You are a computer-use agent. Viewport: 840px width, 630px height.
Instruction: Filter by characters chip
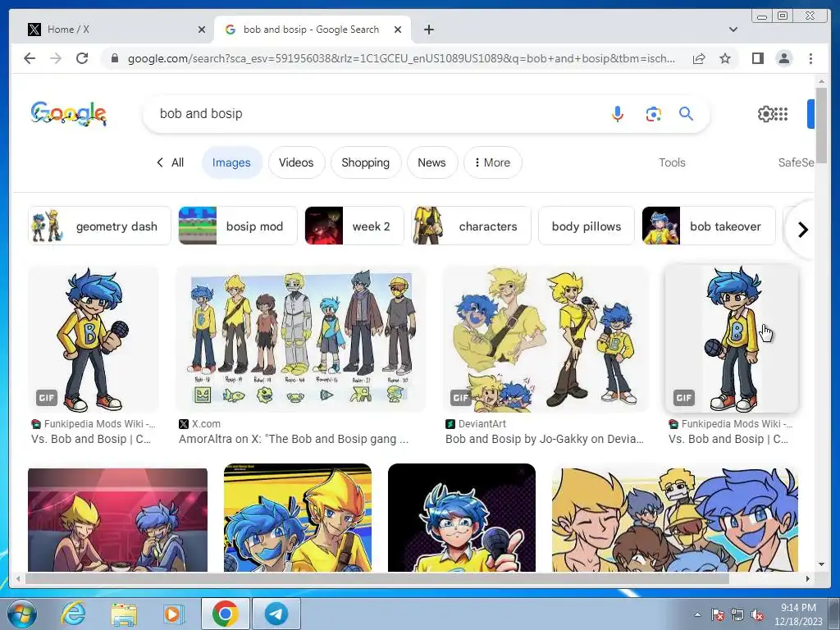471,226
